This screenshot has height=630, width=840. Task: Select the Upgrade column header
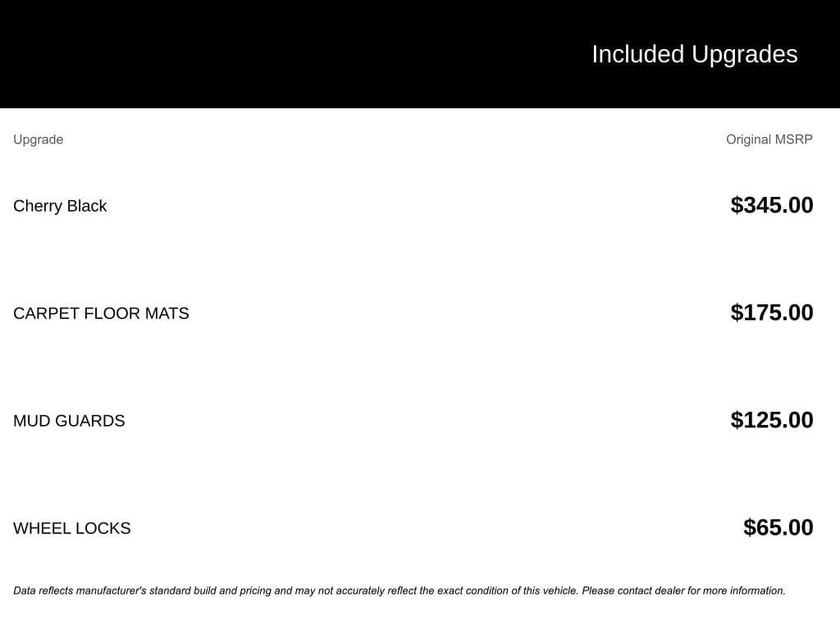pyautogui.click(x=38, y=139)
